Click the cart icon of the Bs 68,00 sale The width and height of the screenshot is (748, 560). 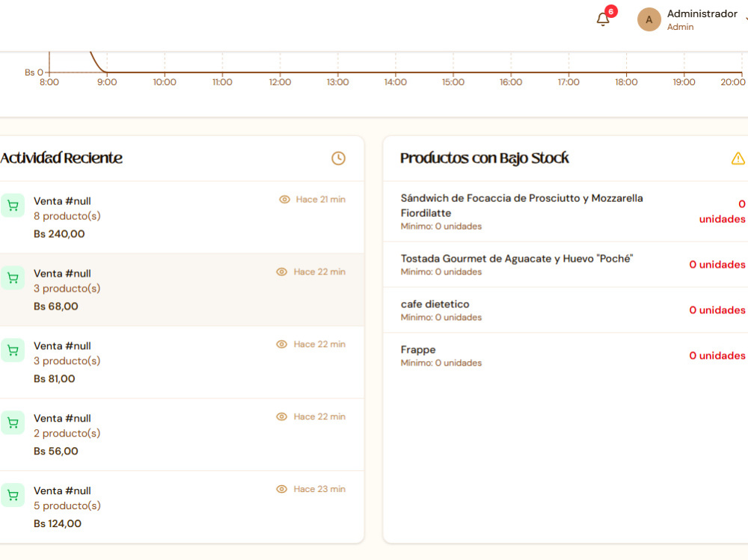coord(13,278)
